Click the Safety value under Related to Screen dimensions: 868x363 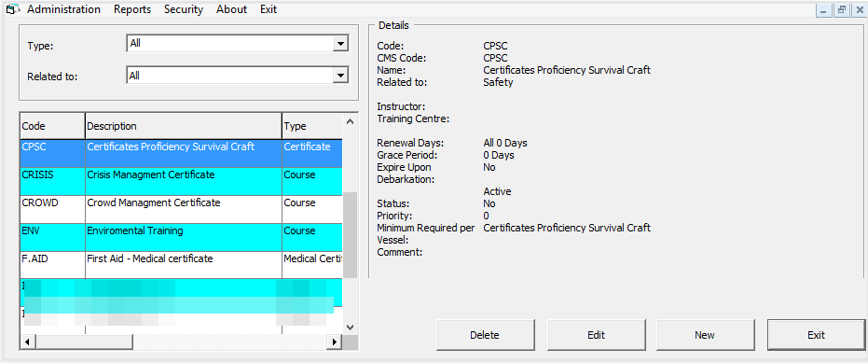click(498, 82)
